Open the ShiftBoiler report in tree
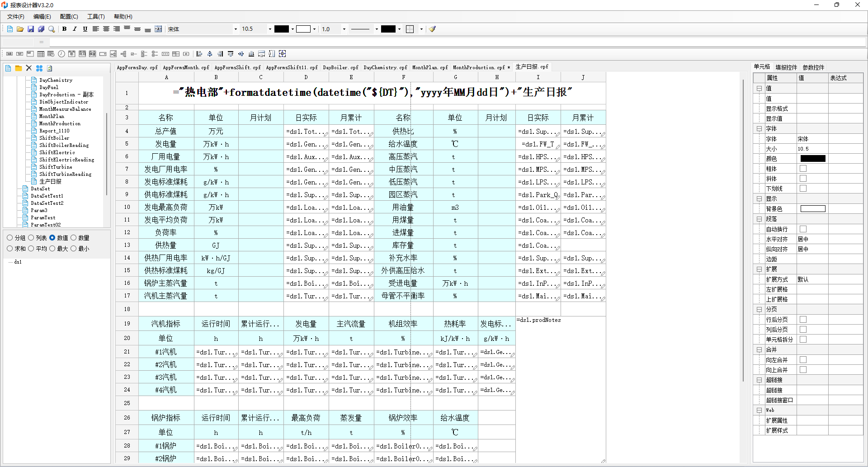This screenshot has width=868, height=467. 54,138
